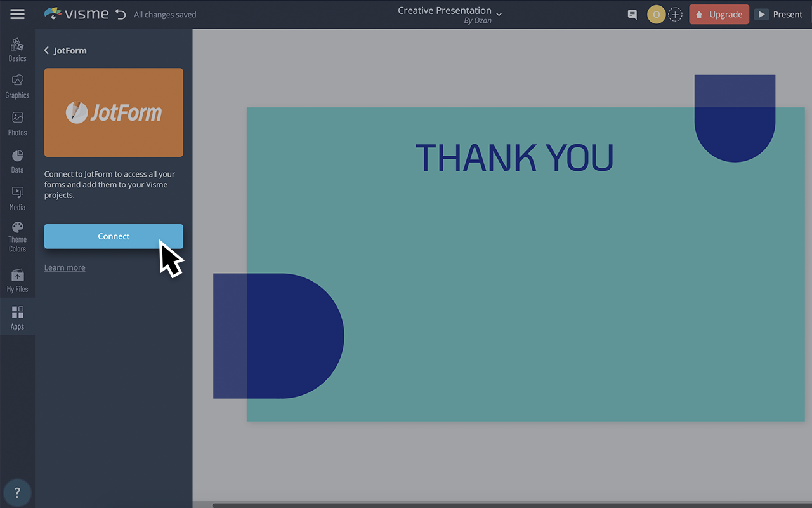Image resolution: width=812 pixels, height=508 pixels.
Task: Click the Present playback icon
Action: tap(761, 13)
